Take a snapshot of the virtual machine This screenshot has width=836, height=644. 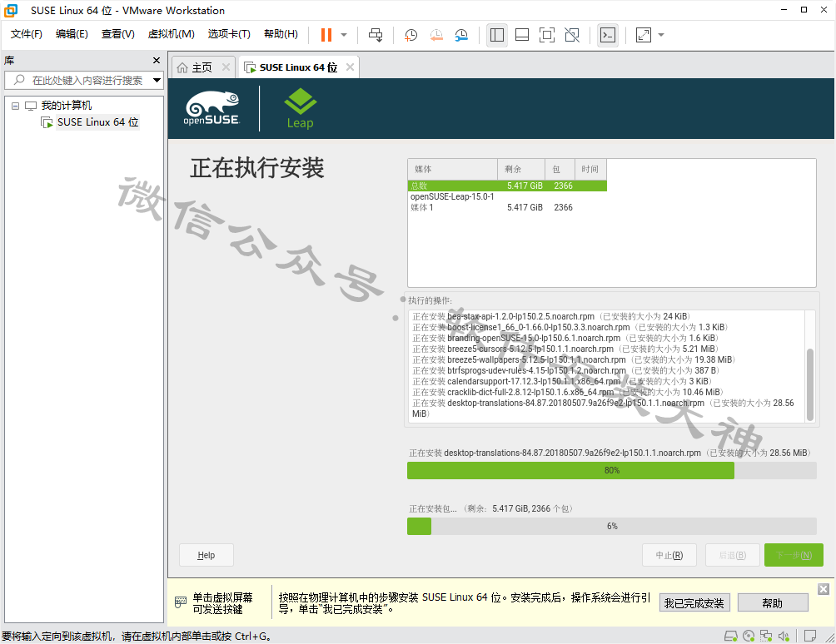click(411, 35)
